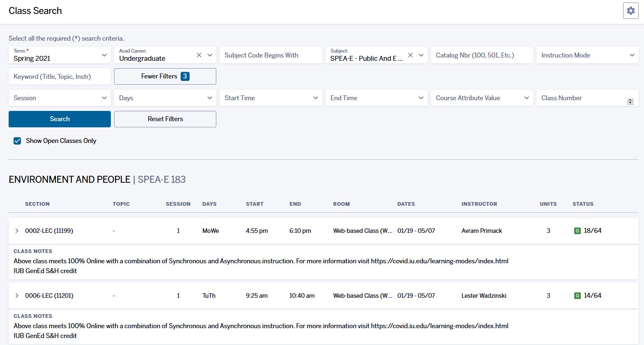644x345 pixels.
Task: Open the Instruction Mode dropdown
Action: (587, 55)
